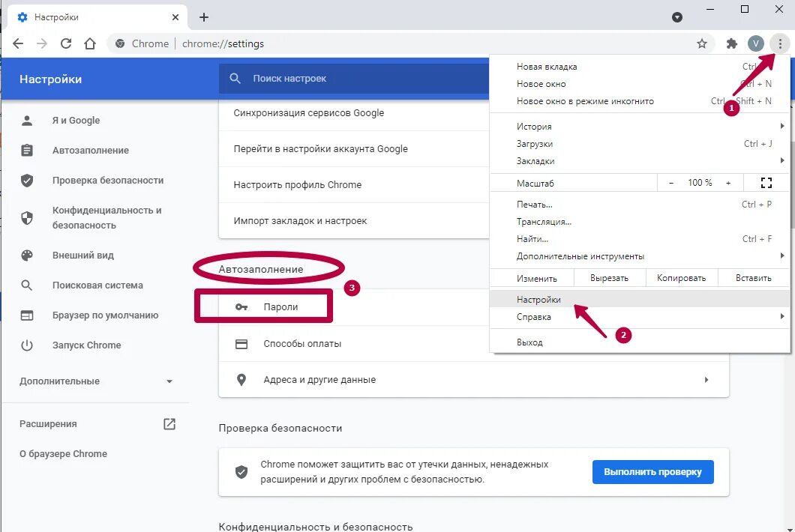Click the 100 % zoom value
The width and height of the screenshot is (795, 532).
(x=700, y=183)
